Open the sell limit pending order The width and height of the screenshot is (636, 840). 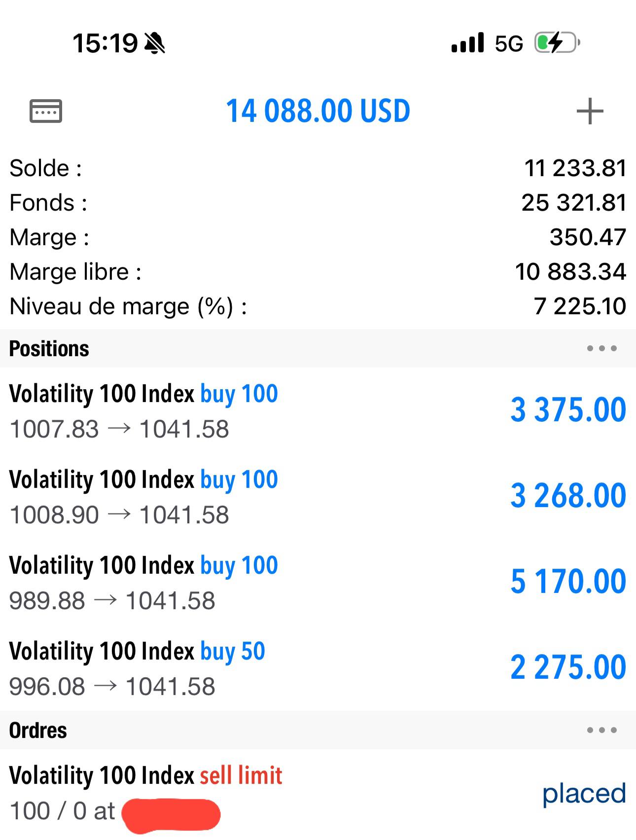click(x=318, y=794)
